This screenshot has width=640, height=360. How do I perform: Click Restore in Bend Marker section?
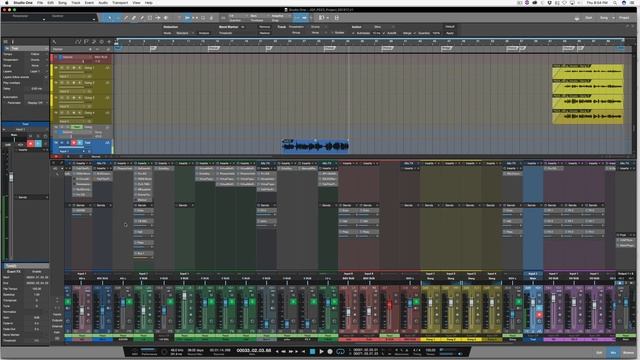coord(264,33)
